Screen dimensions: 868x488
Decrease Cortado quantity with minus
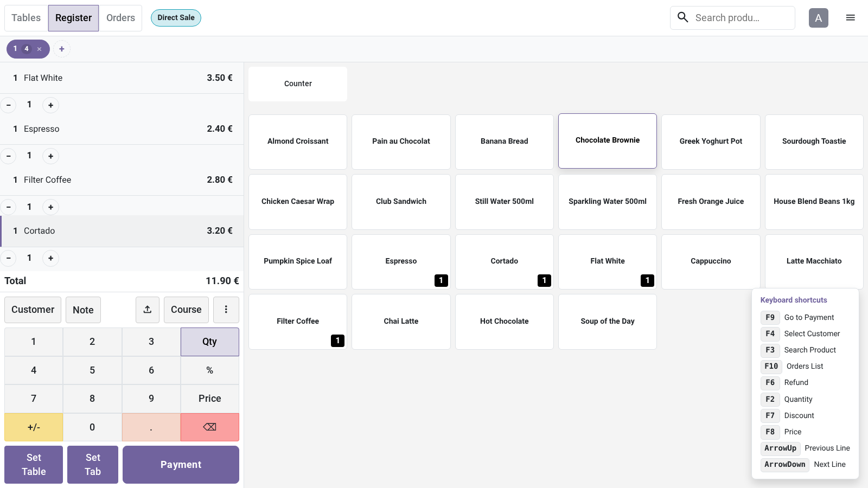(x=8, y=258)
